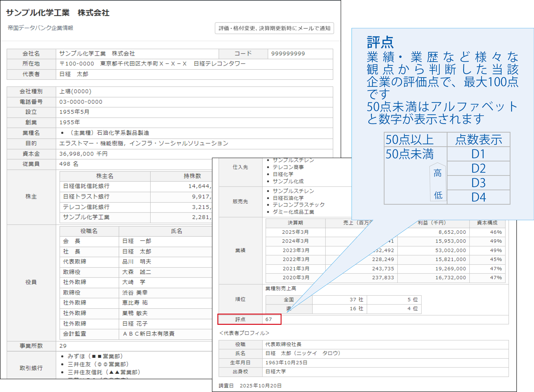Select auditor ＡＢＣ新日本有限責 row

click(148, 334)
